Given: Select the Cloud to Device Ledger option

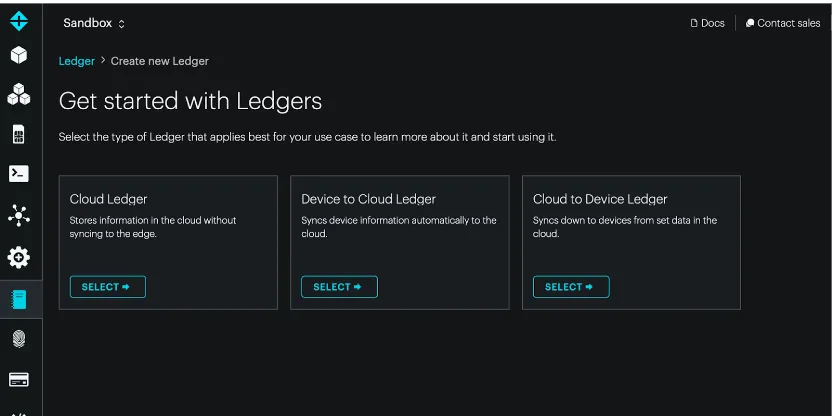Looking at the screenshot, I should click(x=571, y=287).
